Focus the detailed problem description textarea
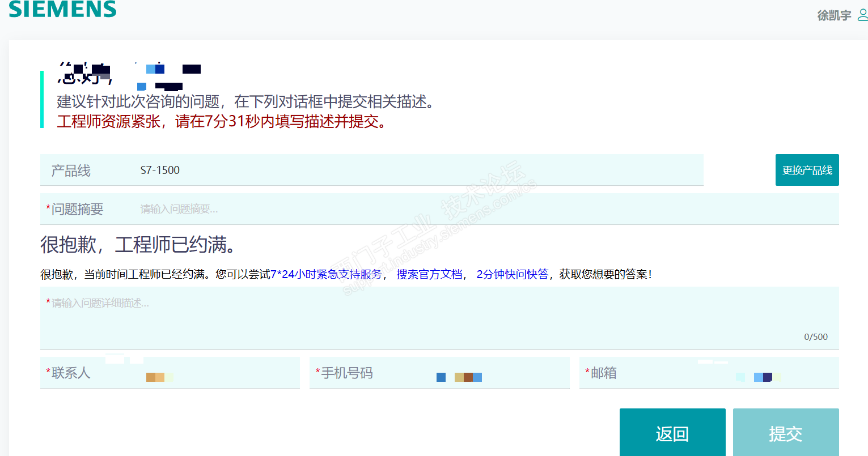868x456 pixels. [439, 318]
